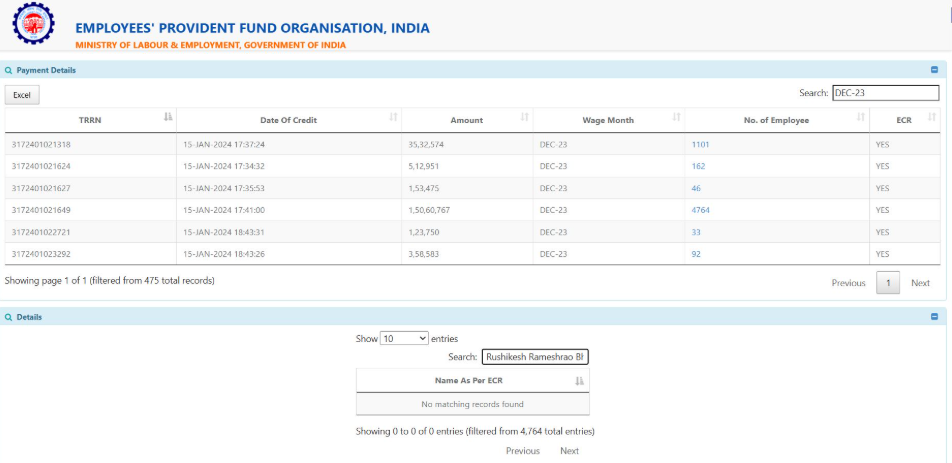Click the Details section magnifier icon
Viewport: 952px width, 463px height.
coord(9,317)
